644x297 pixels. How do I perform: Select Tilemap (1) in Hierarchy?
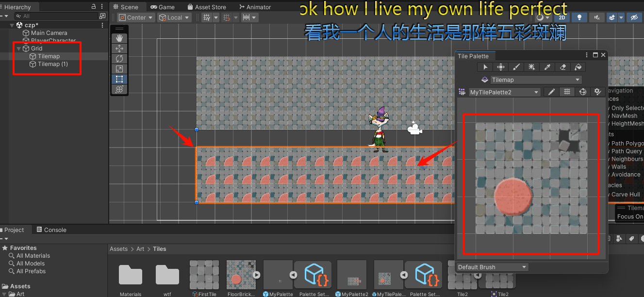[x=53, y=64]
